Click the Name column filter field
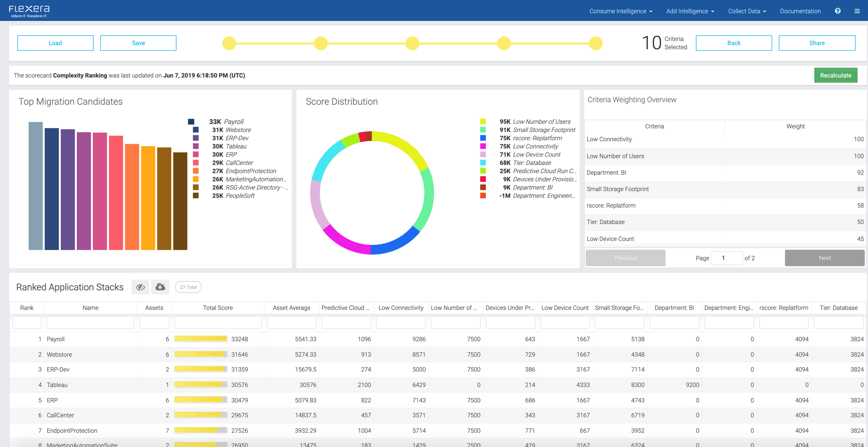The image size is (868, 447). (x=90, y=323)
